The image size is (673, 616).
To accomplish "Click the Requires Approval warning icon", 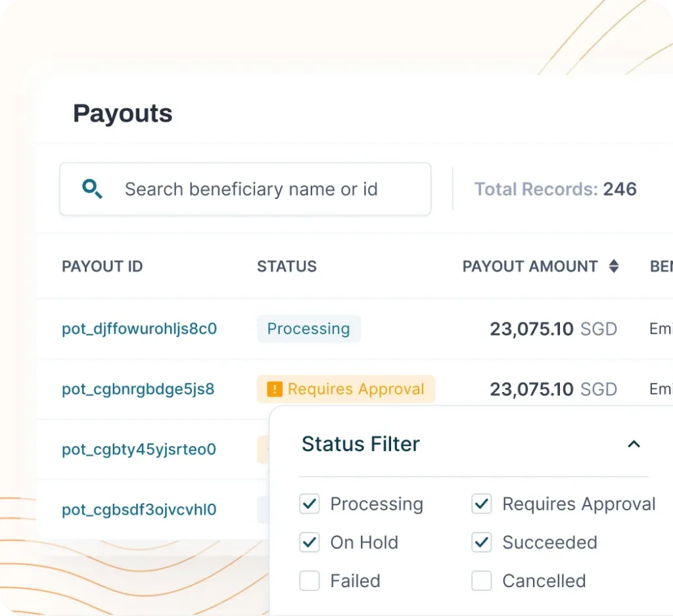I will pyautogui.click(x=275, y=389).
